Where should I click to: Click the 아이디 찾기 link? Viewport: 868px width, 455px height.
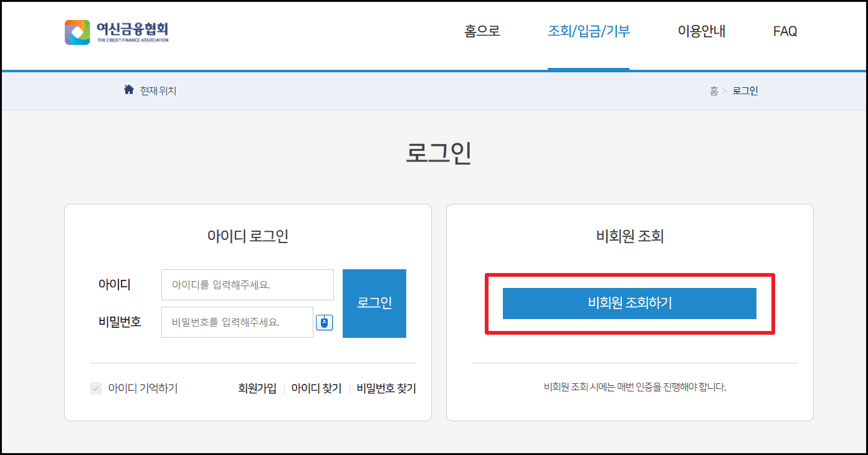pos(315,388)
